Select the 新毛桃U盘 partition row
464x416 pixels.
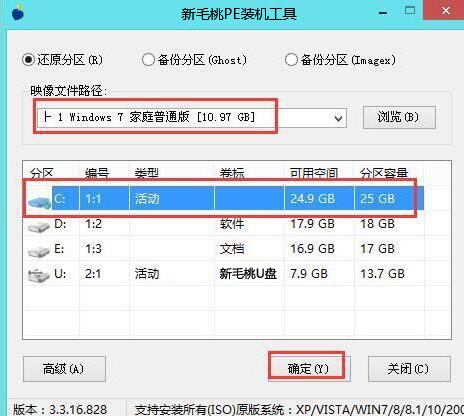[224, 274]
